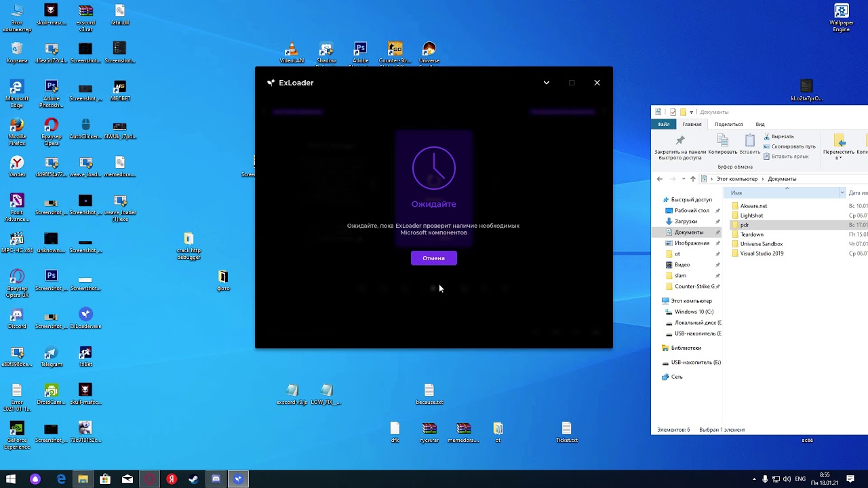The width and height of the screenshot is (868, 488).
Task: Select the DroidCam desktop icon
Action: coord(51,394)
